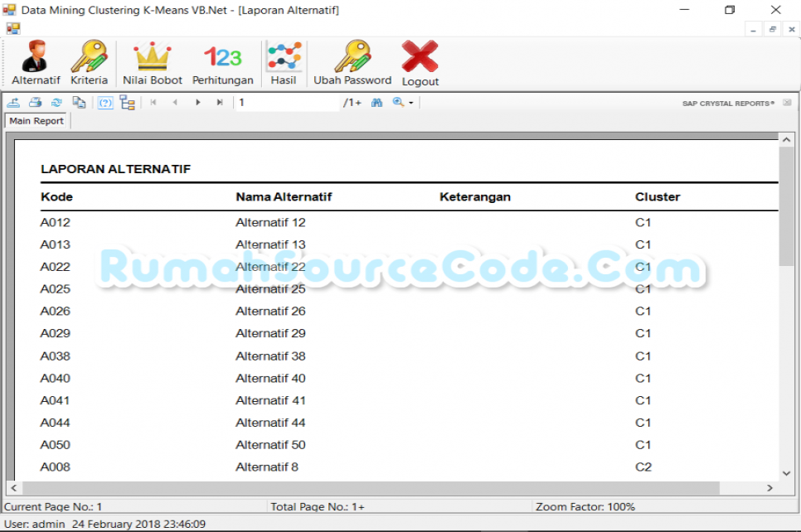This screenshot has width=801, height=532.
Task: Switch to the Main Report tab
Action: pos(36,121)
